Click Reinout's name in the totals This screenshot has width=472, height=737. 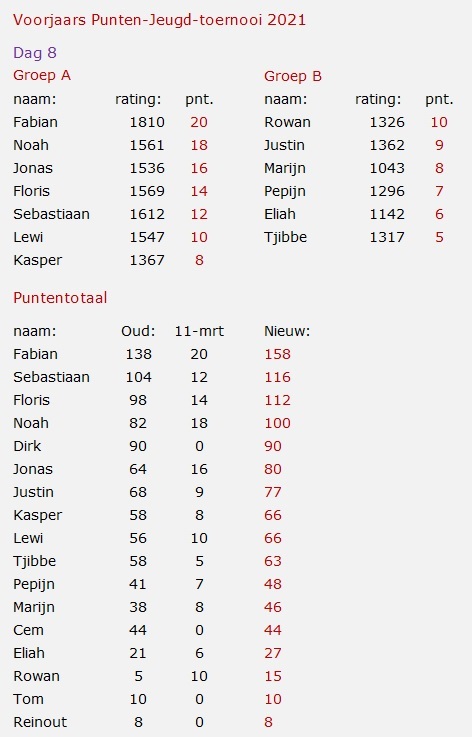point(40,723)
